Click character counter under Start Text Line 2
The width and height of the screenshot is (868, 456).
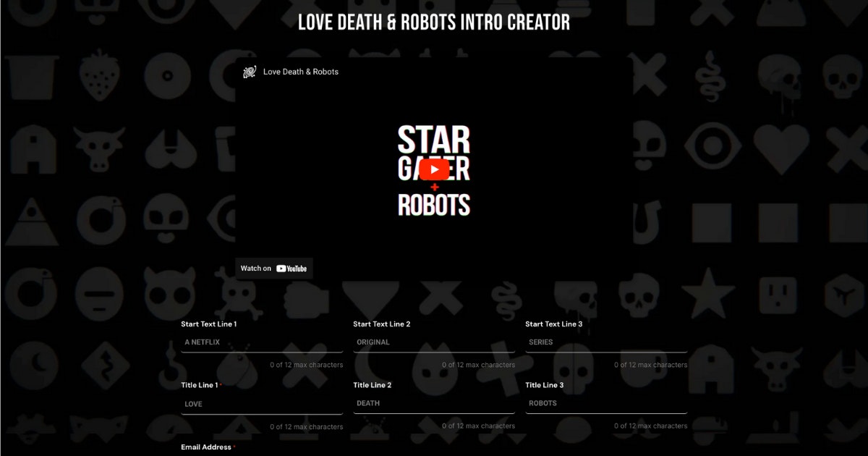point(479,365)
